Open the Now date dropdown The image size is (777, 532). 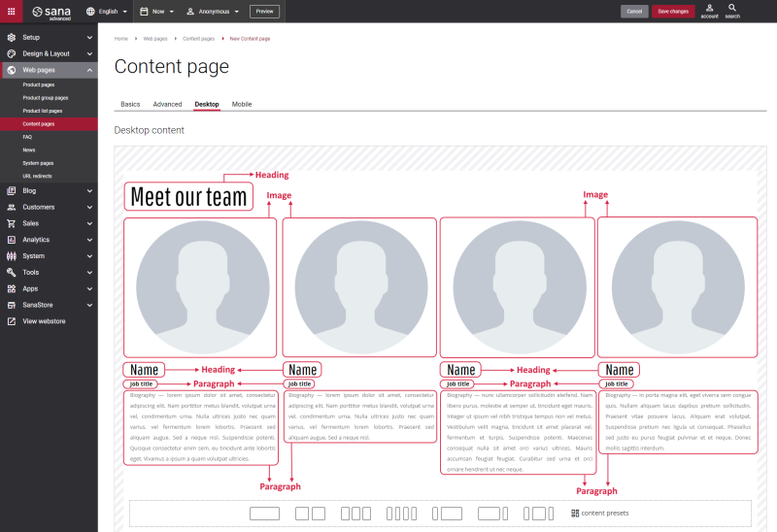click(157, 12)
